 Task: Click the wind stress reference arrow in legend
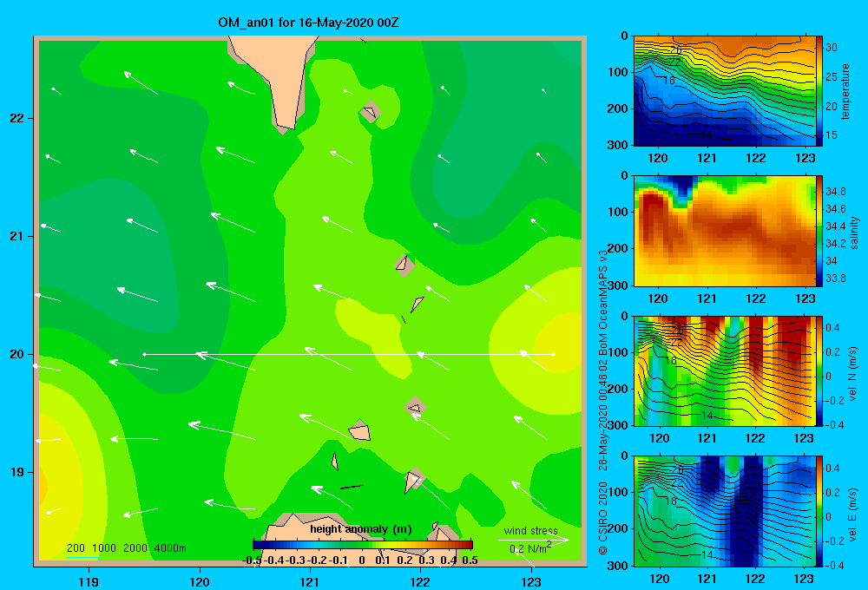tap(533, 540)
